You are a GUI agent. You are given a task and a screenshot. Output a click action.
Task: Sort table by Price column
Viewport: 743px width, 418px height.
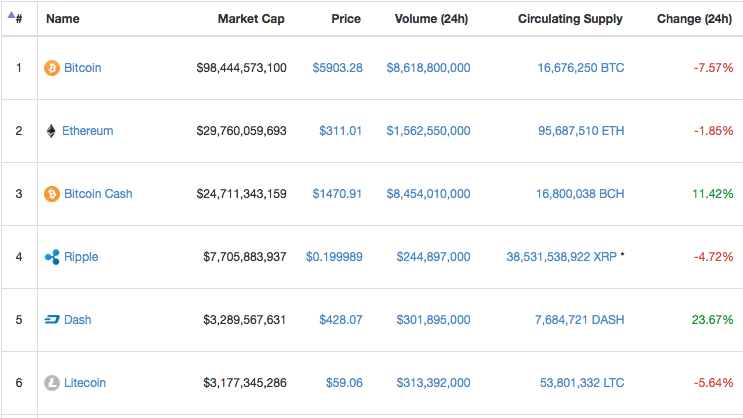346,19
